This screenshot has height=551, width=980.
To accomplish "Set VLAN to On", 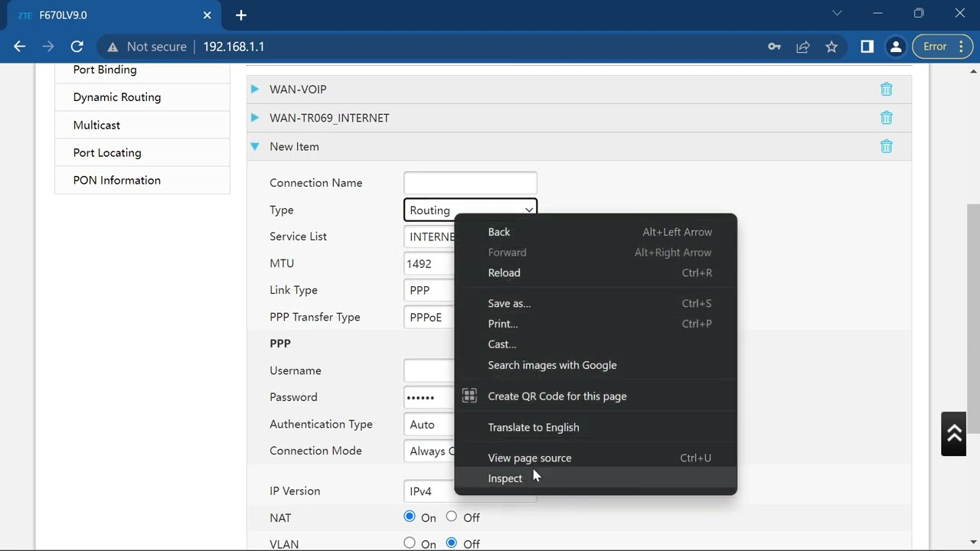I will pos(410,543).
